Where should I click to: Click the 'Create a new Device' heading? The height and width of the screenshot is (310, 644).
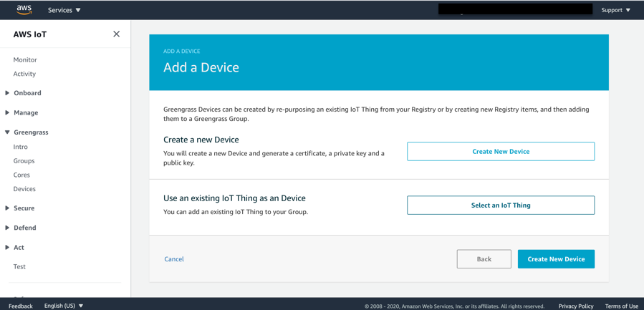(201, 140)
